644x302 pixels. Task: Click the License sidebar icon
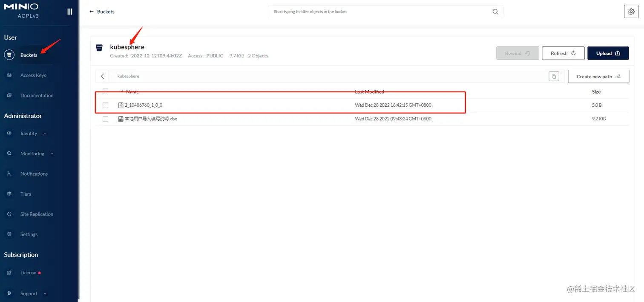coord(9,273)
